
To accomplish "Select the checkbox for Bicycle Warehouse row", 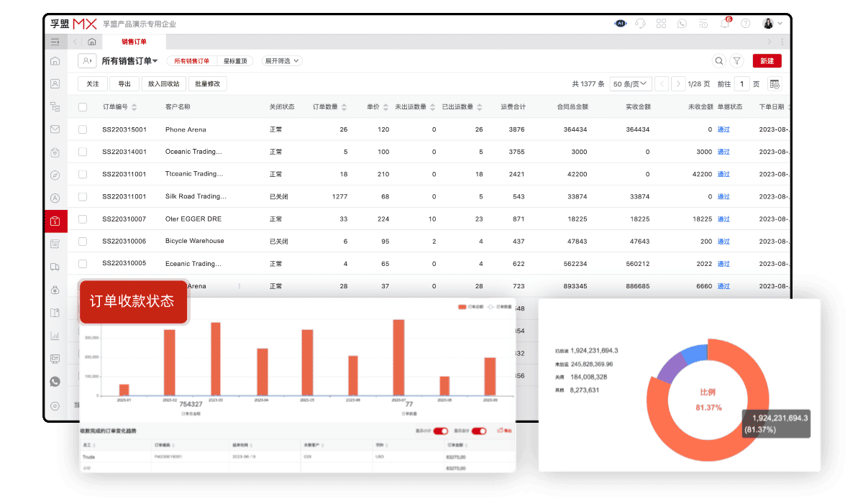I will (x=83, y=241).
